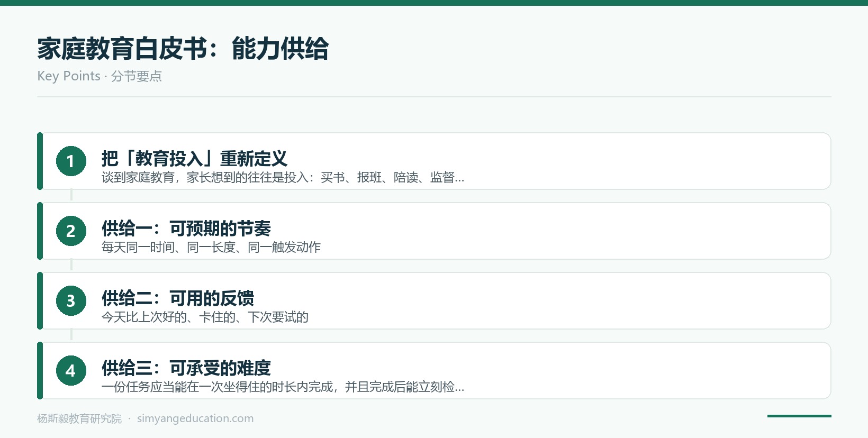Select heading 供给三：可承受的难度
The width and height of the screenshot is (868, 438).
tap(186, 368)
